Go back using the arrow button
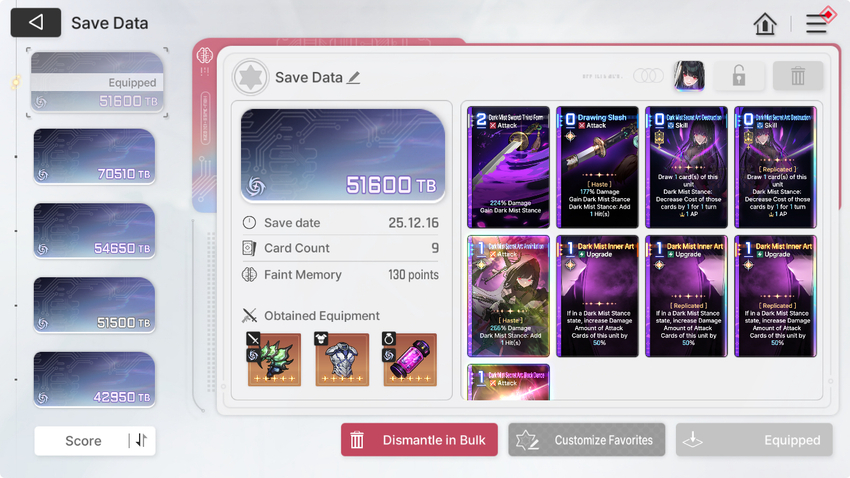The height and width of the screenshot is (478, 850). [x=36, y=22]
